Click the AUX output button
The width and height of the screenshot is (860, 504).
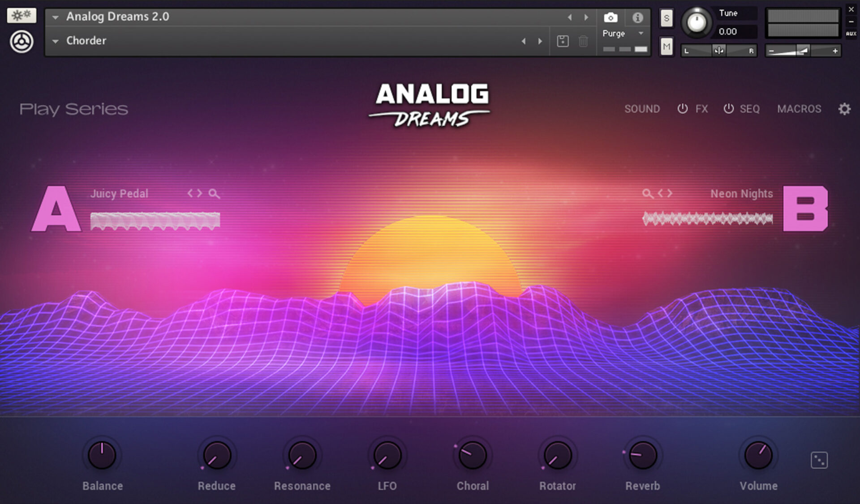pyautogui.click(x=851, y=34)
